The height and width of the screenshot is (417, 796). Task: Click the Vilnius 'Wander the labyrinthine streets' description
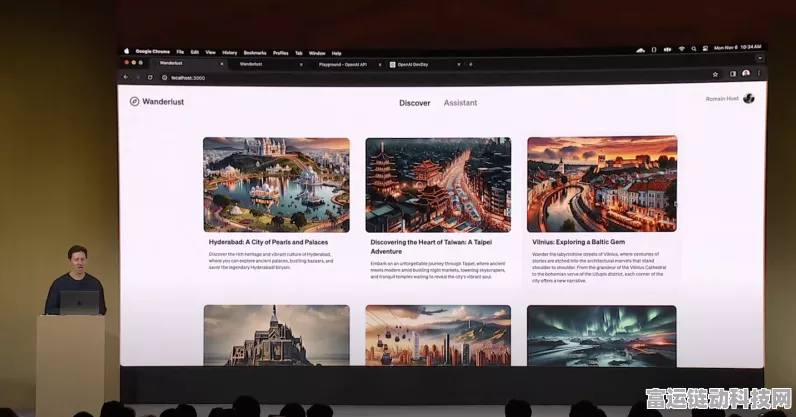tap(599, 267)
